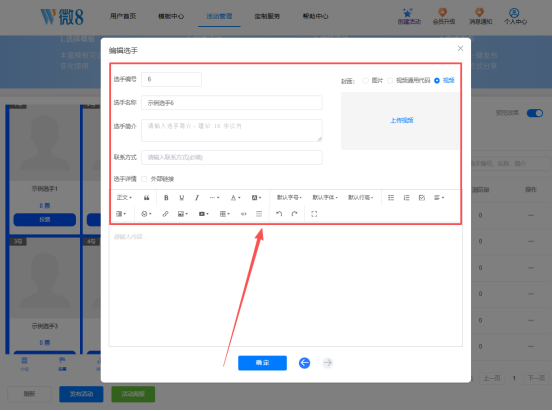The image size is (552, 411).
Task: Open the emoji dropdown
Action: coord(146,214)
